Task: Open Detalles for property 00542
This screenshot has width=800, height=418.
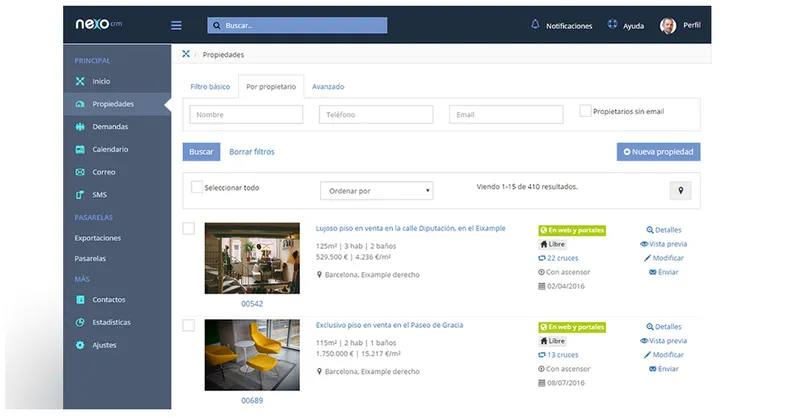Action: tap(664, 230)
